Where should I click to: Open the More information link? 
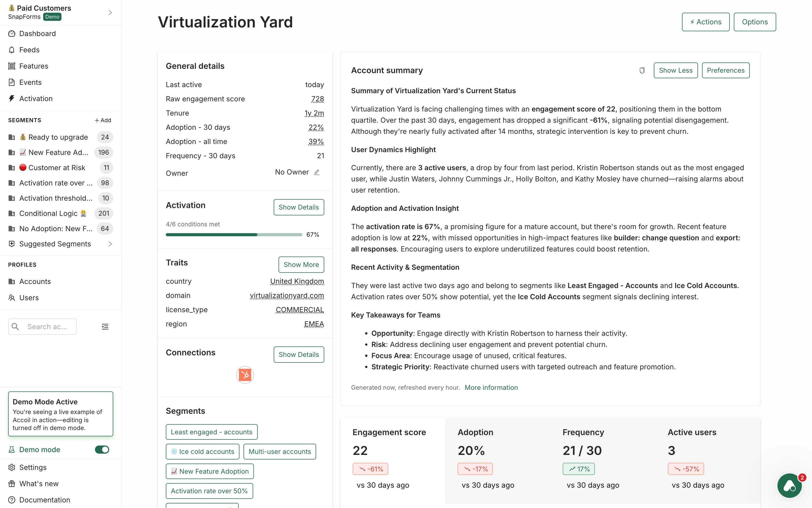click(x=491, y=387)
